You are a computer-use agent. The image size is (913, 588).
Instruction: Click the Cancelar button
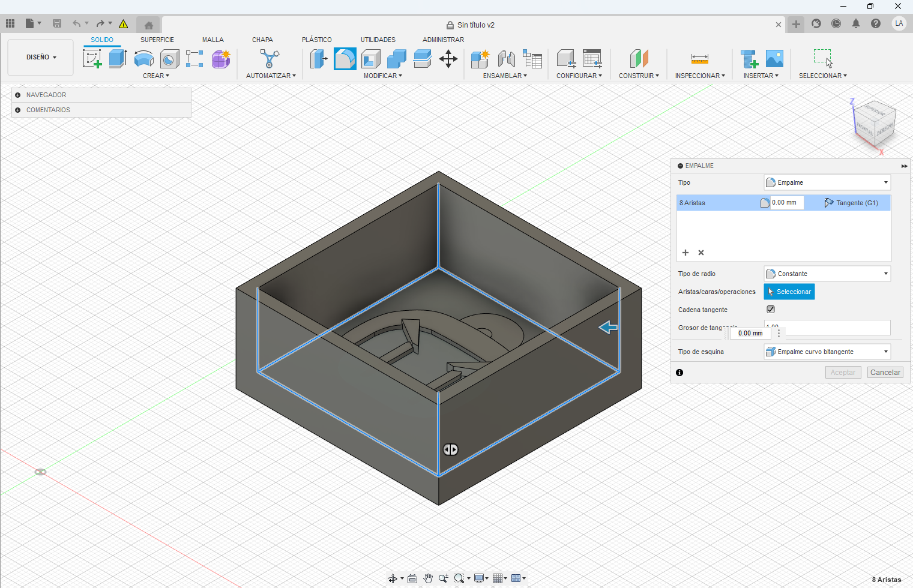tap(885, 373)
